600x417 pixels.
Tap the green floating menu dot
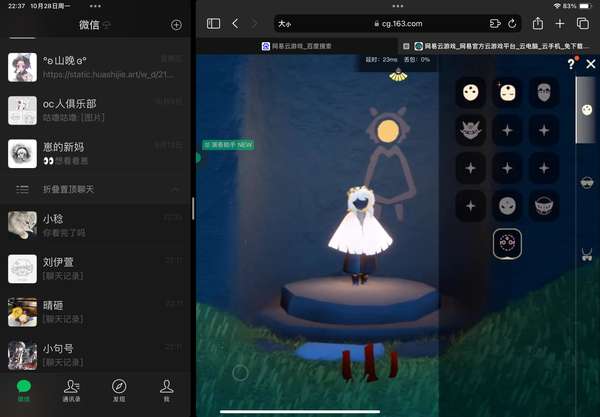198,157
